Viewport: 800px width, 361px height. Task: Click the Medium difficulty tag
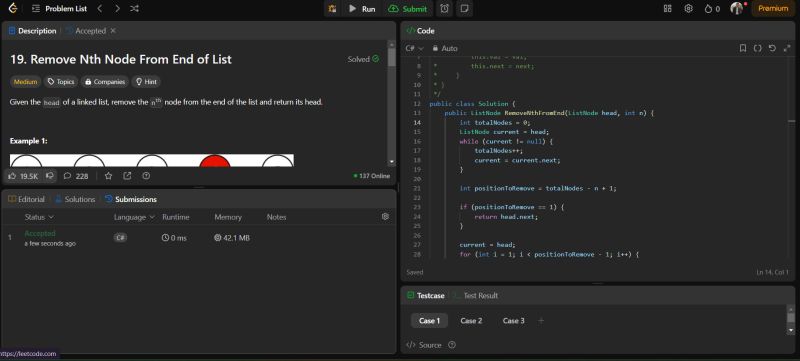tap(26, 82)
